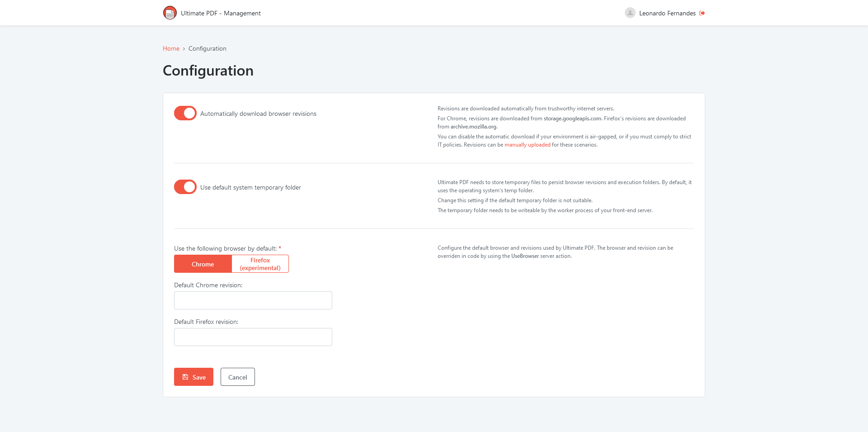868x432 pixels.
Task: Disable automatic browser revision downloads toggle
Action: 185,113
